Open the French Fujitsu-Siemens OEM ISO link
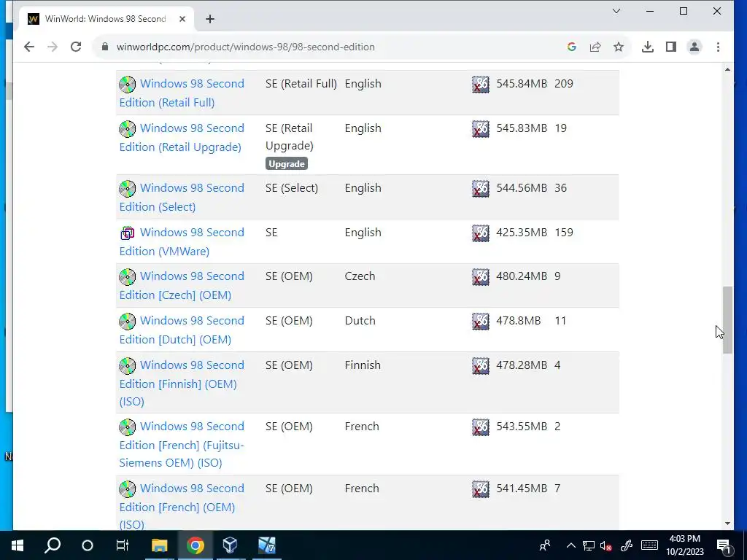Viewport: 747px width, 560px height. [182, 444]
